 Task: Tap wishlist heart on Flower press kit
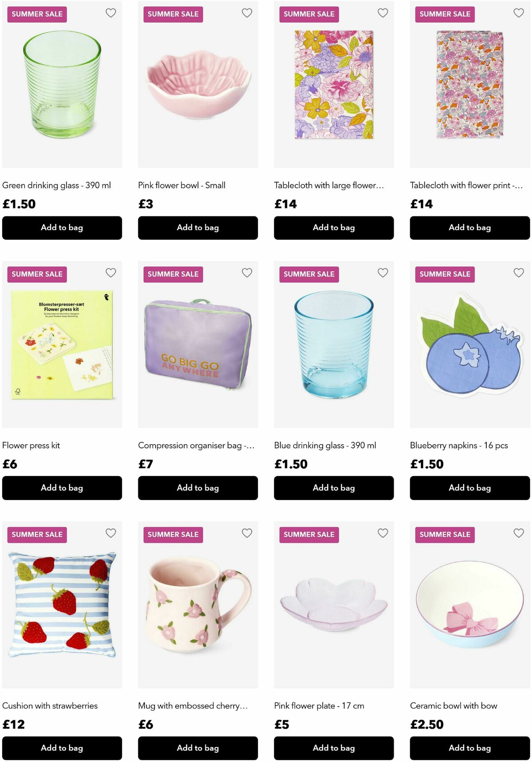(111, 273)
